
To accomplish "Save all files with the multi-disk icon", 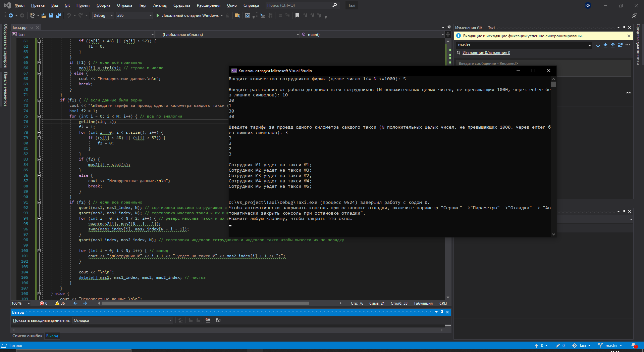I will point(59,15).
